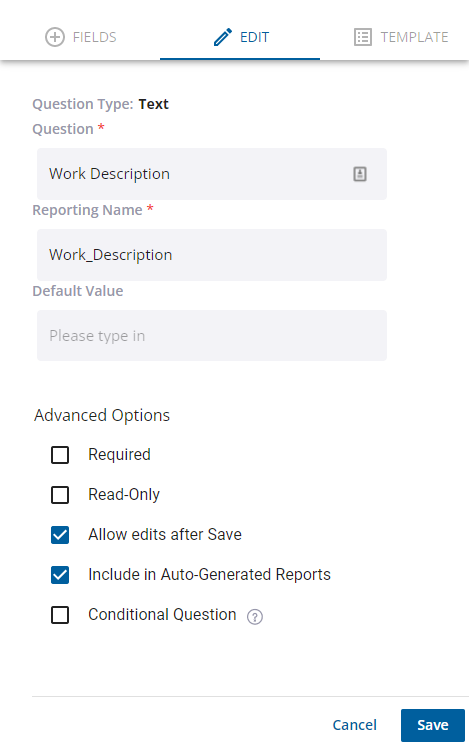This screenshot has height=755, width=469.
Task: Click the Save button
Action: pyautogui.click(x=432, y=725)
